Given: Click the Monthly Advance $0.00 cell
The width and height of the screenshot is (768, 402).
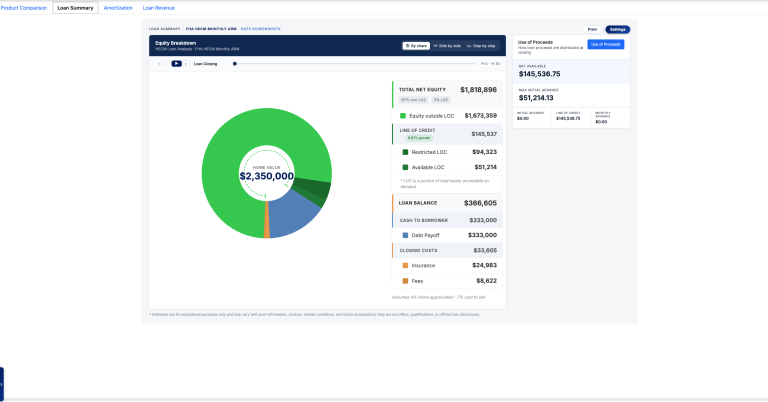Looking at the screenshot, I should coord(610,118).
